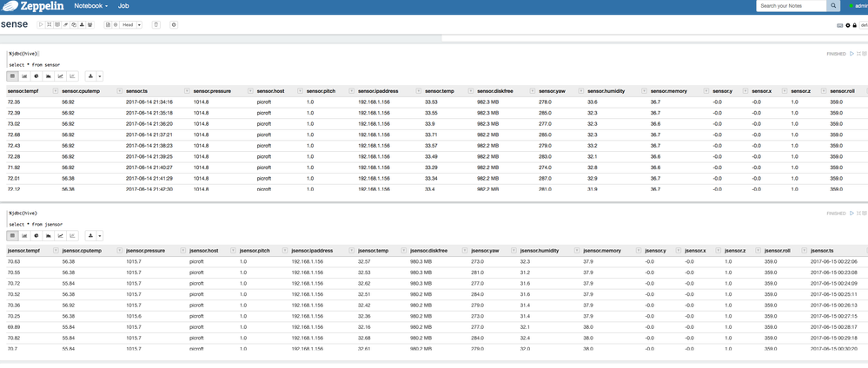Select scatter chart for sensor results
Screen dimensions: 868x368
[x=73, y=76]
